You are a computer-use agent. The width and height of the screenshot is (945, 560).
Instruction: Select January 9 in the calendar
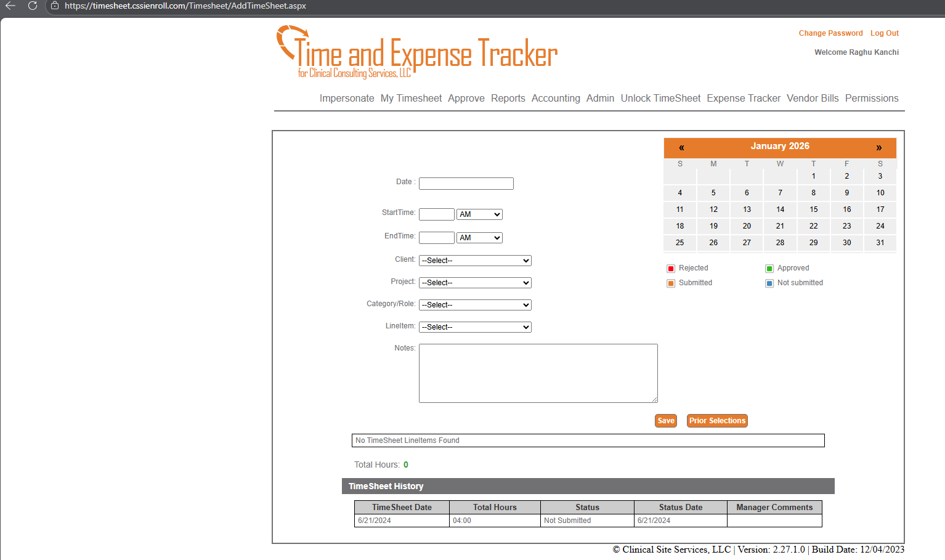click(x=847, y=193)
